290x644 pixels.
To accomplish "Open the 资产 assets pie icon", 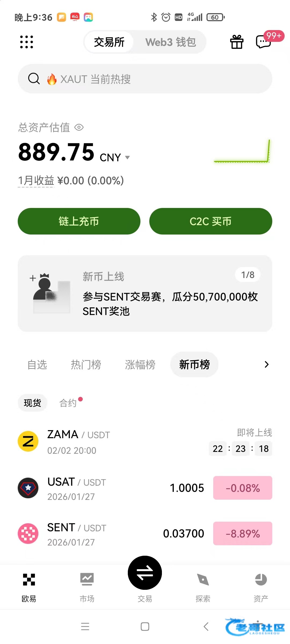I will 261,580.
